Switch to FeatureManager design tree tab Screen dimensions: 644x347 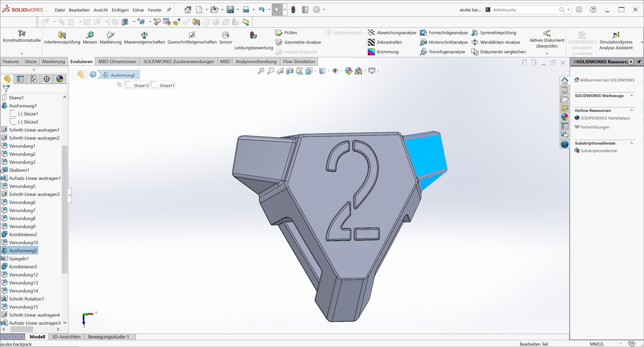pyautogui.click(x=7, y=79)
